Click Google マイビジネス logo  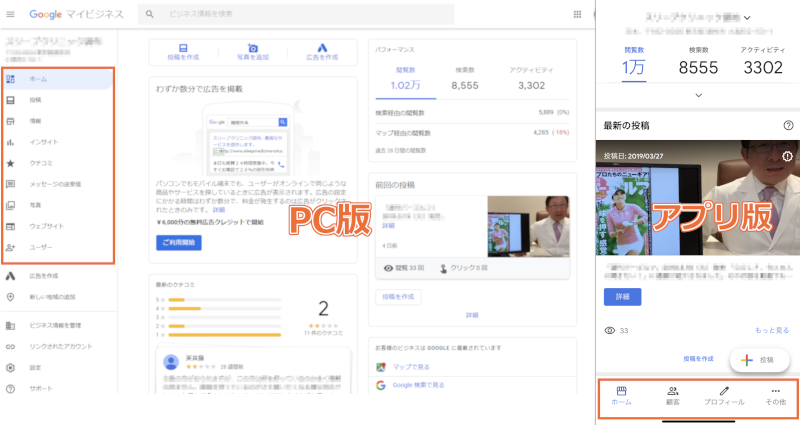pyautogui.click(x=76, y=14)
